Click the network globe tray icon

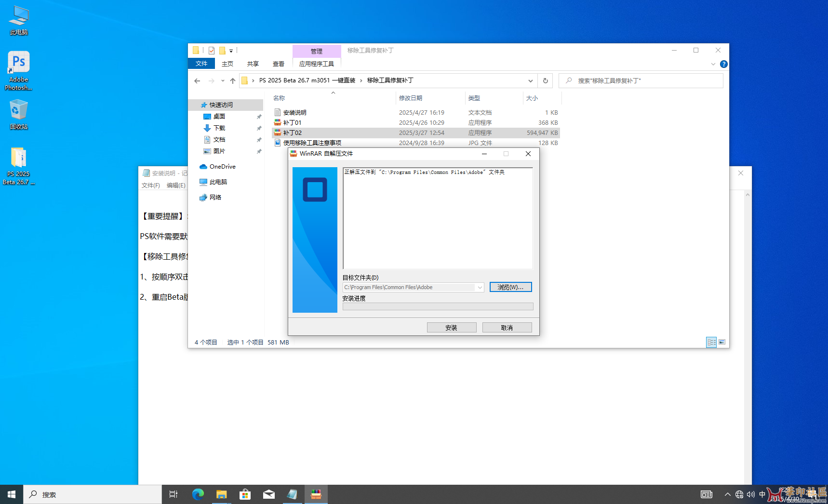739,494
